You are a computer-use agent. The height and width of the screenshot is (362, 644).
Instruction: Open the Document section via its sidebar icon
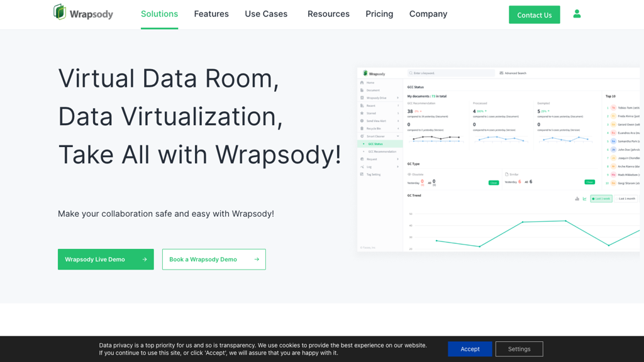362,90
